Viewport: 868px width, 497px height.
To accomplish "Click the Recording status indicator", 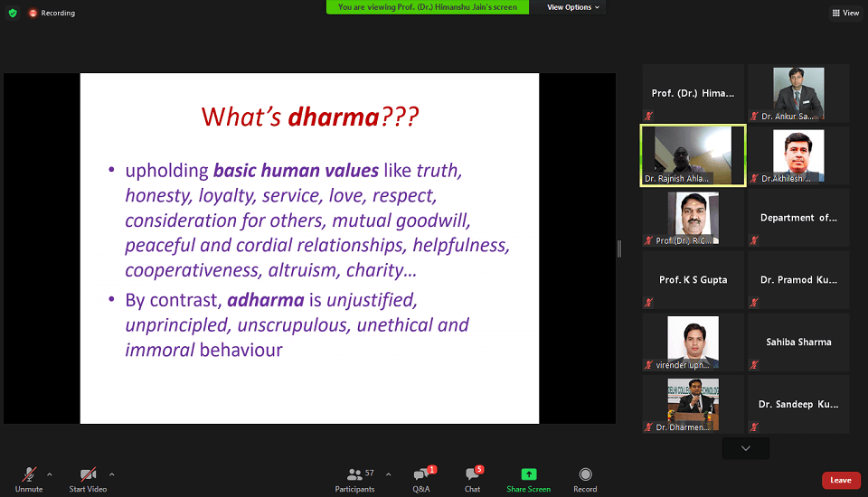I will click(x=52, y=13).
